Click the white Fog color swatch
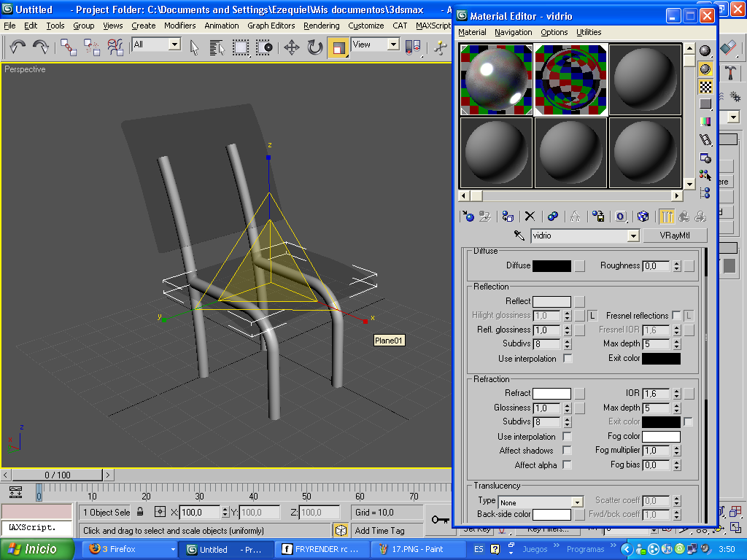Viewport: 747px width, 560px height. tap(661, 436)
